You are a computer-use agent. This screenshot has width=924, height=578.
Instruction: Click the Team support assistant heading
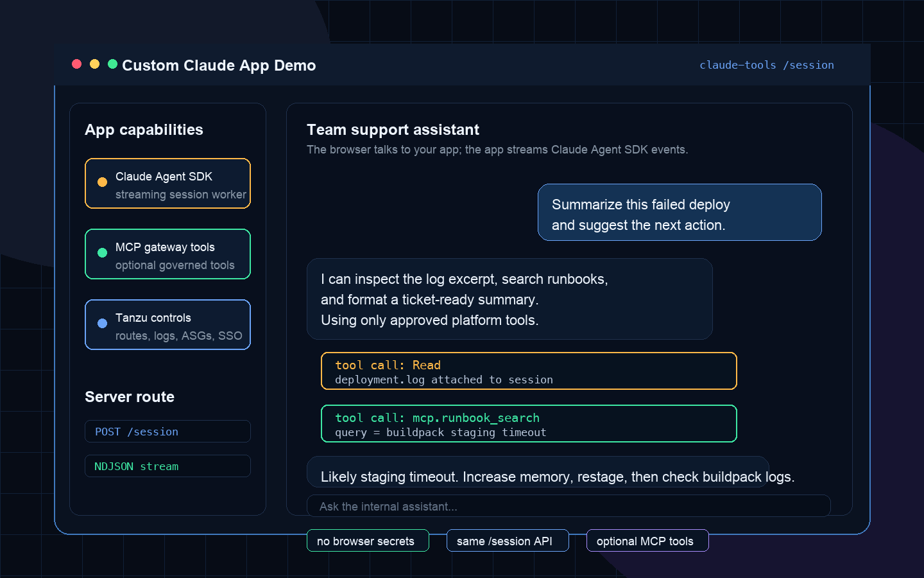coord(393,130)
